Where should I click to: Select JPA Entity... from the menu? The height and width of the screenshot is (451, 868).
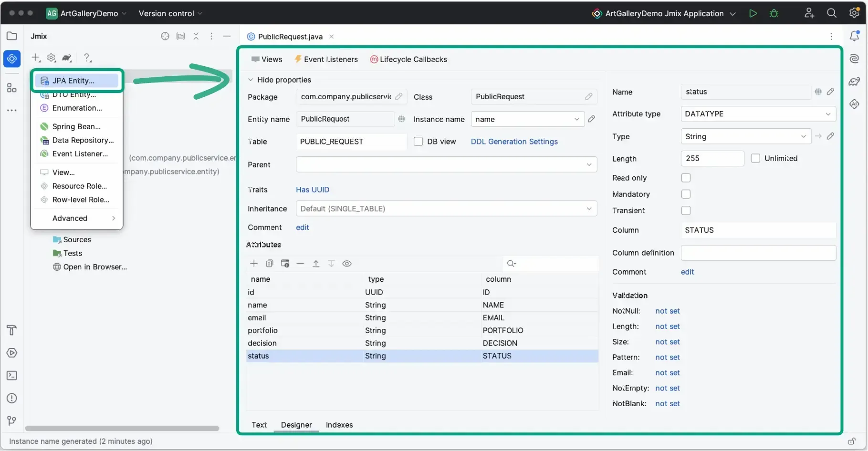pos(73,81)
